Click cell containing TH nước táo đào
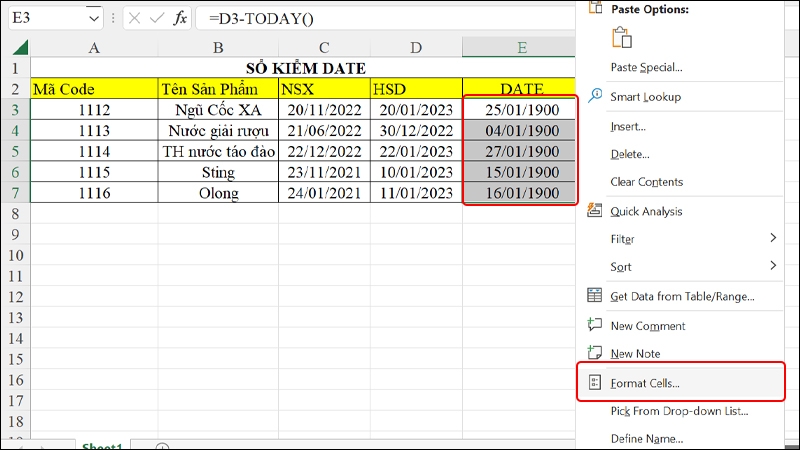The height and width of the screenshot is (450, 800). (218, 152)
